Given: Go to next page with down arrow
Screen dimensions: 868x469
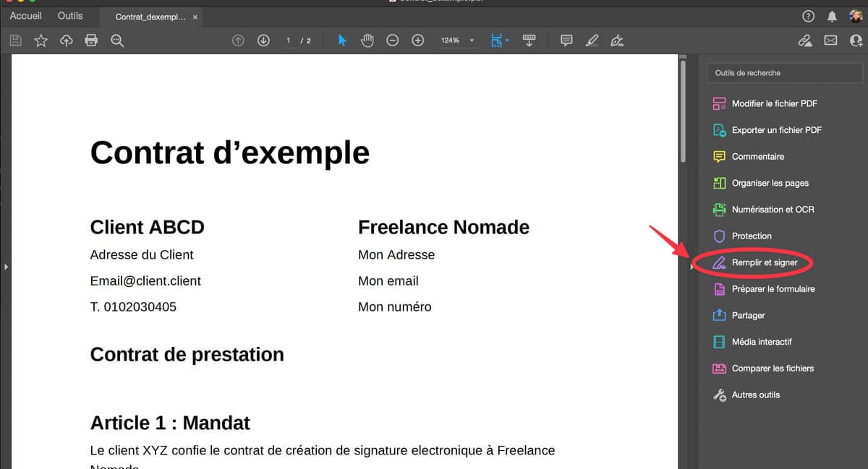Looking at the screenshot, I should (263, 40).
